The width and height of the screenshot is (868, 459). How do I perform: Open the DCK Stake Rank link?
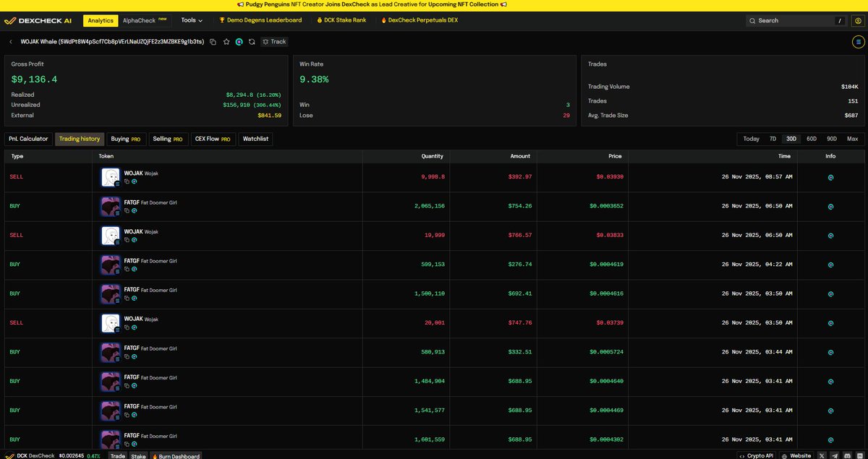click(341, 20)
